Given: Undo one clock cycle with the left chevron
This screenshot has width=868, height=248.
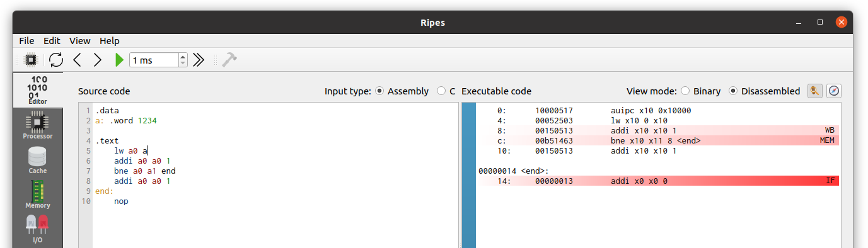Looking at the screenshot, I should (77, 60).
